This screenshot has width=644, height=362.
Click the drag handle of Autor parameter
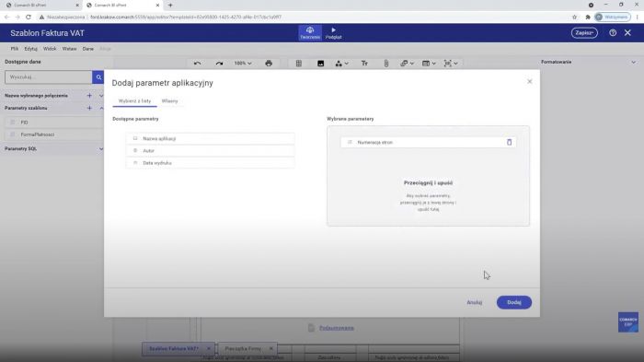pyautogui.click(x=135, y=150)
